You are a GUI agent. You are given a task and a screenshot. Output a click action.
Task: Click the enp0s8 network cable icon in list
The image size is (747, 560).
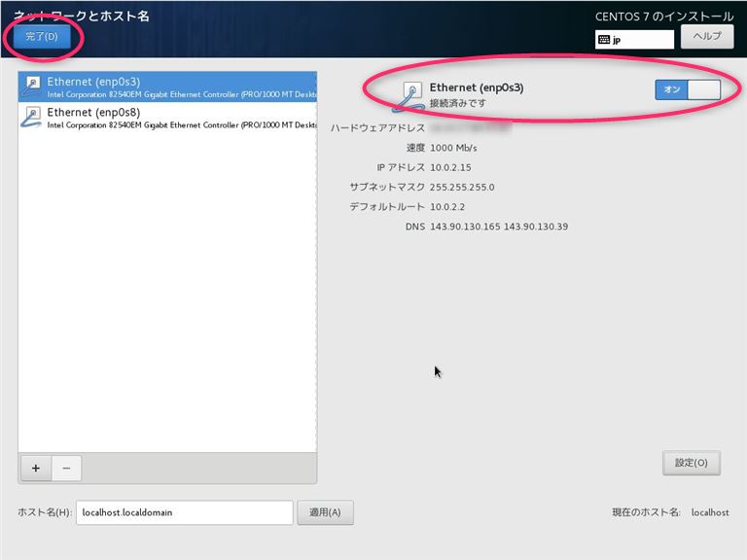[31, 117]
